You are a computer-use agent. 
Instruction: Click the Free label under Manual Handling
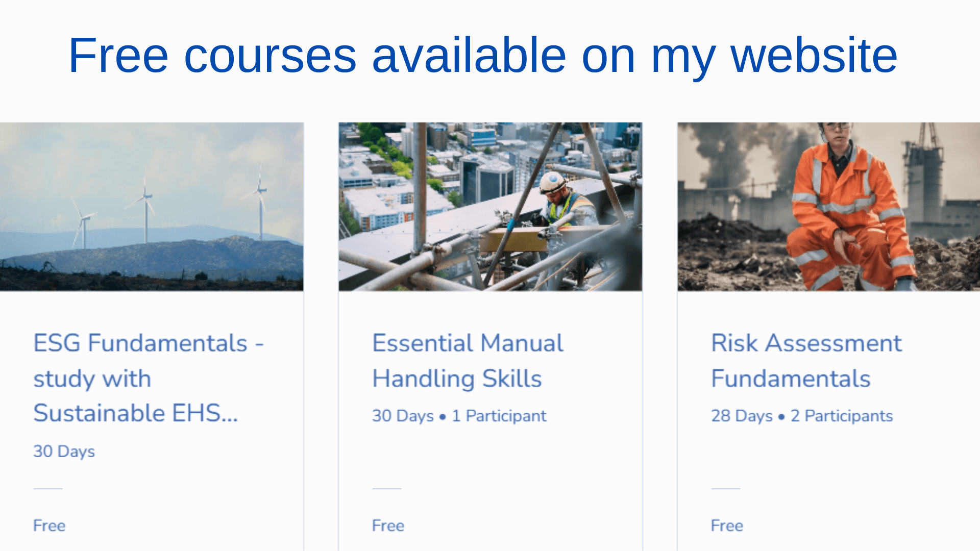[x=388, y=525]
